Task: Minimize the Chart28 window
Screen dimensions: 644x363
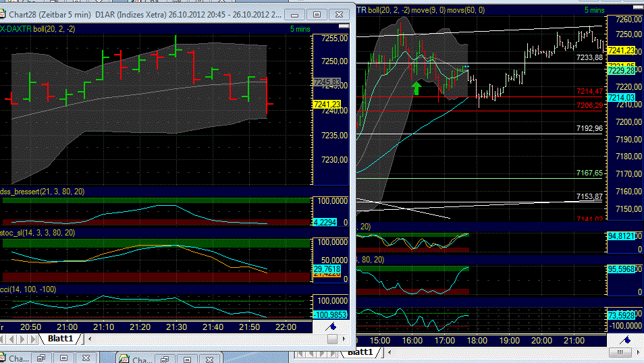Action: 294,14
